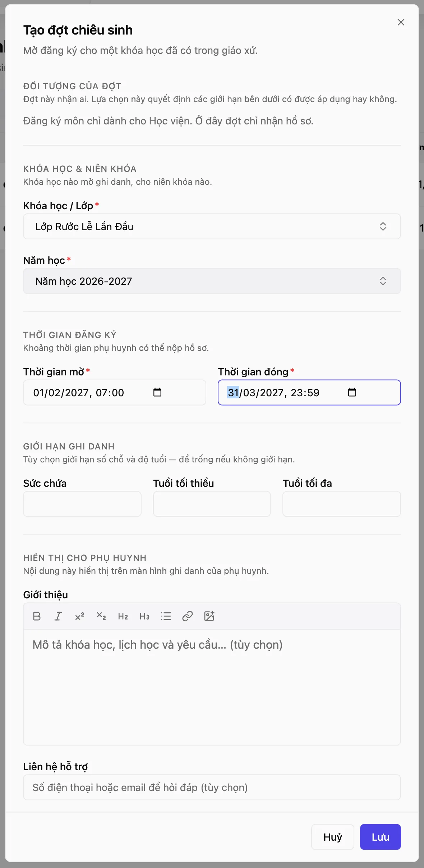Focus the Tuổi tối thiểu field
This screenshot has height=868, width=424.
point(212,504)
